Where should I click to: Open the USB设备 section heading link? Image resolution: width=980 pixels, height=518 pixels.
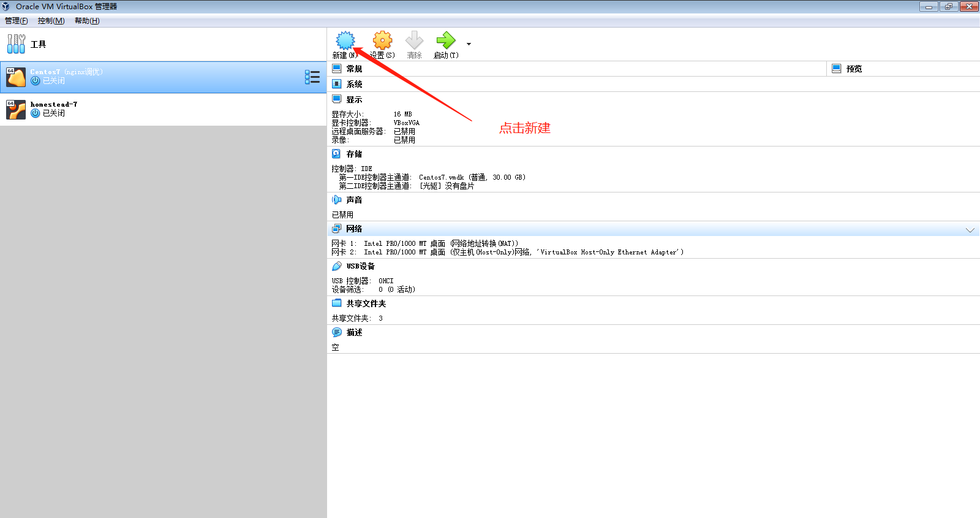pos(361,266)
